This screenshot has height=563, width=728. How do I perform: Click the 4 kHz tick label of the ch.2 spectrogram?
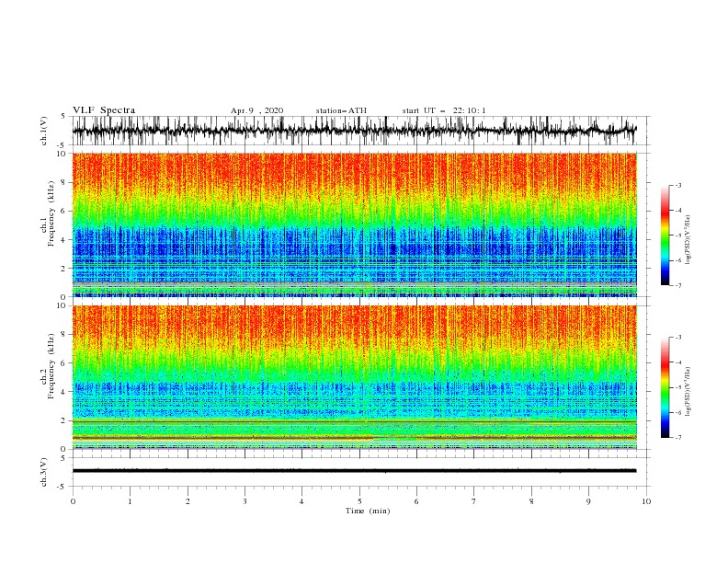(63, 392)
